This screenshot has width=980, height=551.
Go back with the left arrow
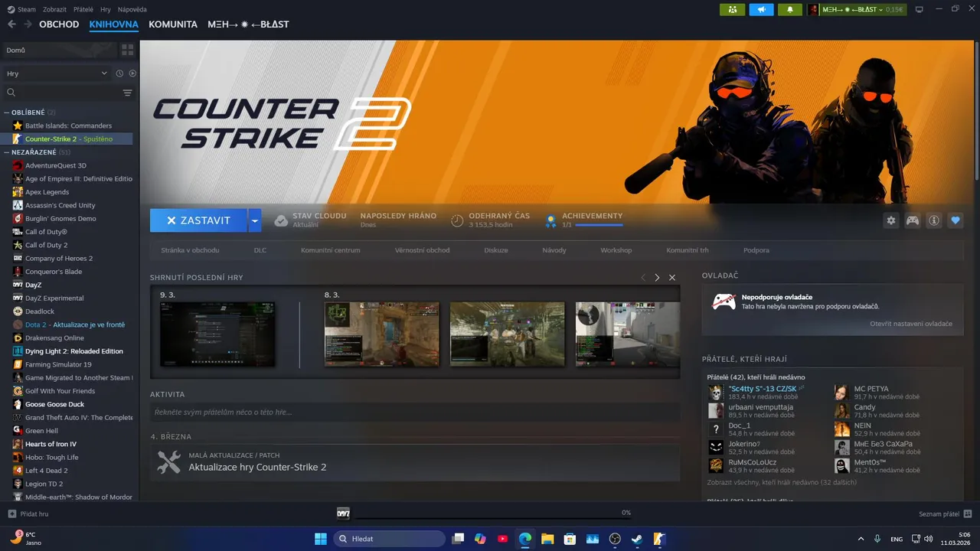click(x=11, y=24)
